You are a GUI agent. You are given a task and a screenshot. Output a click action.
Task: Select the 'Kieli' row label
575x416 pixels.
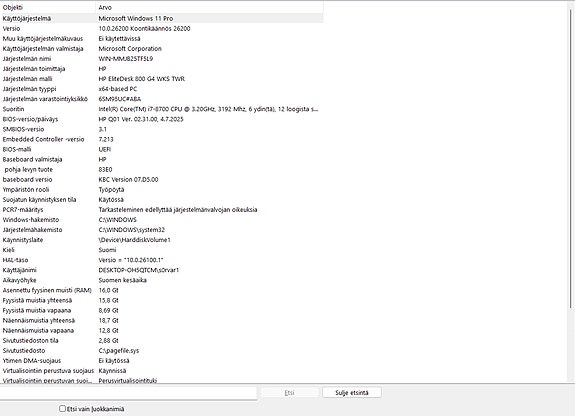coord(8,250)
